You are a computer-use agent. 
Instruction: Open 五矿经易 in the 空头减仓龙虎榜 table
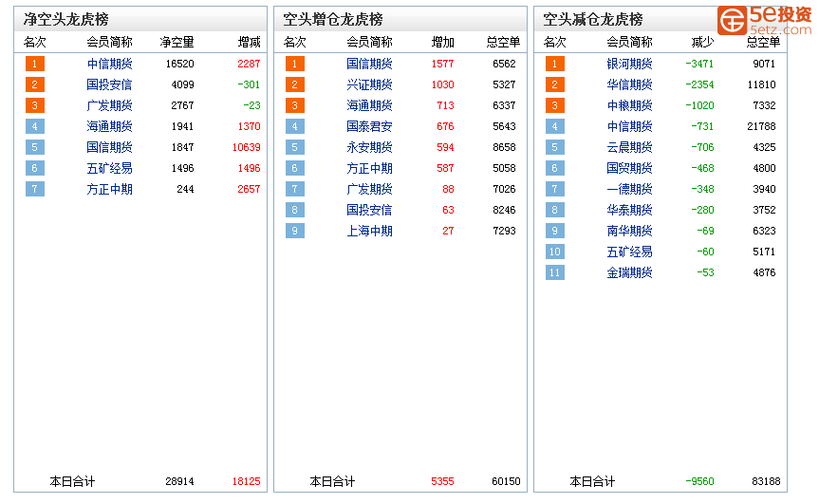click(630, 252)
